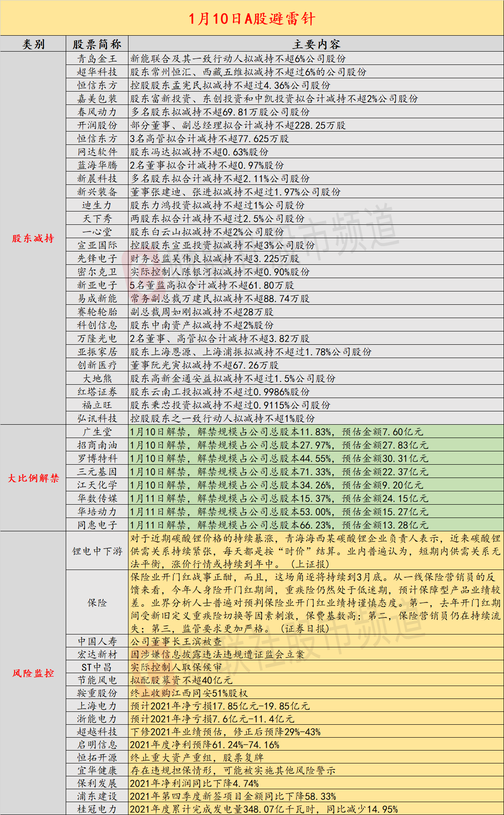This screenshot has height=815, width=504.
Task: Select stock name 超越科技
Action: click(x=97, y=732)
